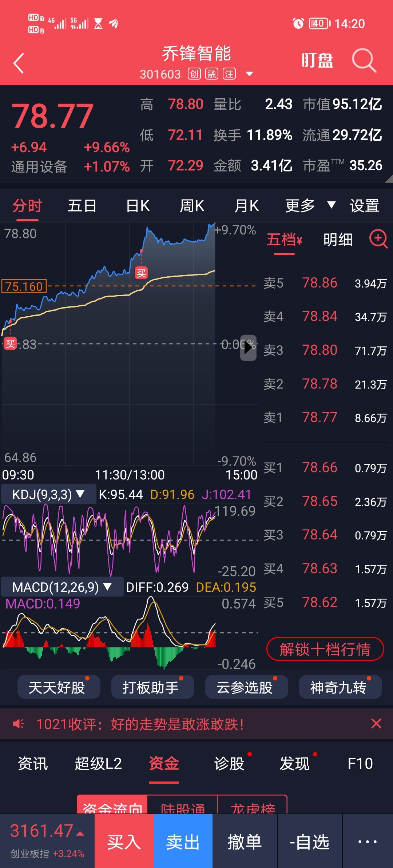Switch to F10 tab
This screenshot has height=868, width=393.
click(x=360, y=763)
